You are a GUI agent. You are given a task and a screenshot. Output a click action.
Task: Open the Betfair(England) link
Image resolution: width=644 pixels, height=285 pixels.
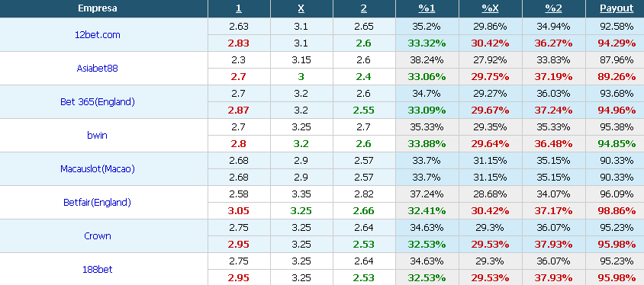[98, 203]
